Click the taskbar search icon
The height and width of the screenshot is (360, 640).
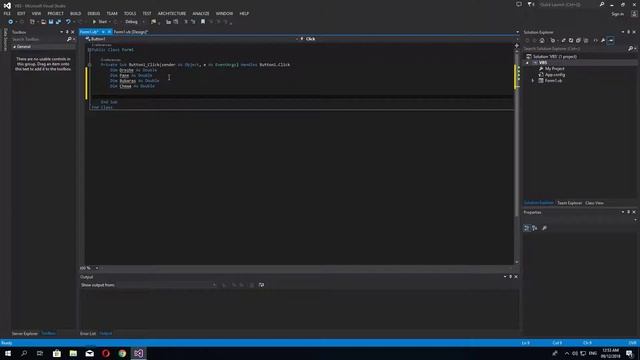(24, 353)
